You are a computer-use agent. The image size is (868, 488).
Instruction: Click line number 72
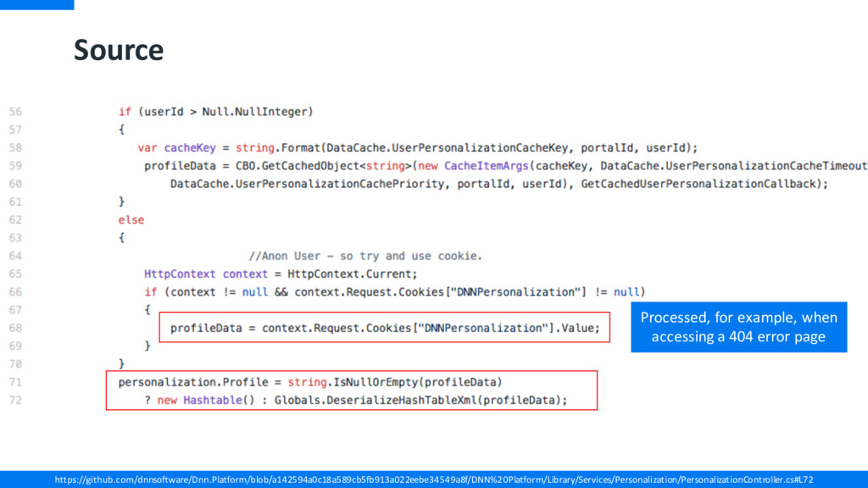(x=15, y=400)
